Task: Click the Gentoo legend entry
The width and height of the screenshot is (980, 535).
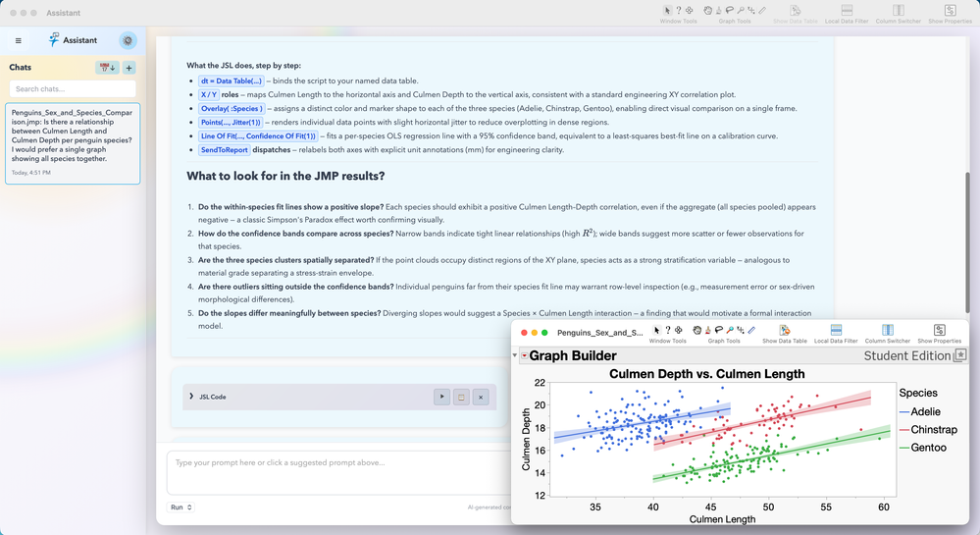Action: [x=922, y=448]
